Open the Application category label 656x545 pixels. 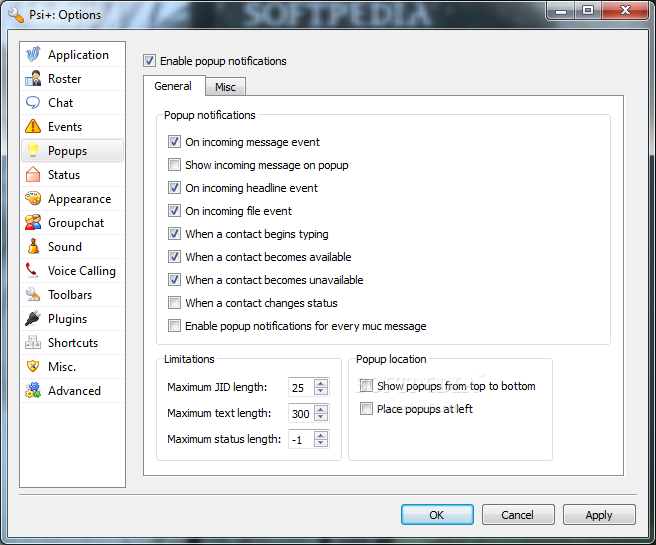pos(78,55)
